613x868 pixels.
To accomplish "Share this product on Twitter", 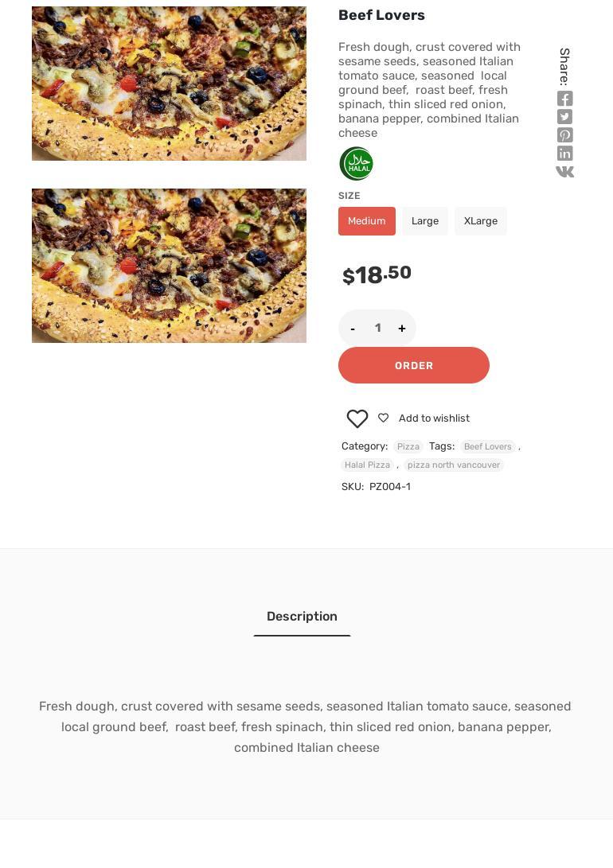I will point(564,117).
